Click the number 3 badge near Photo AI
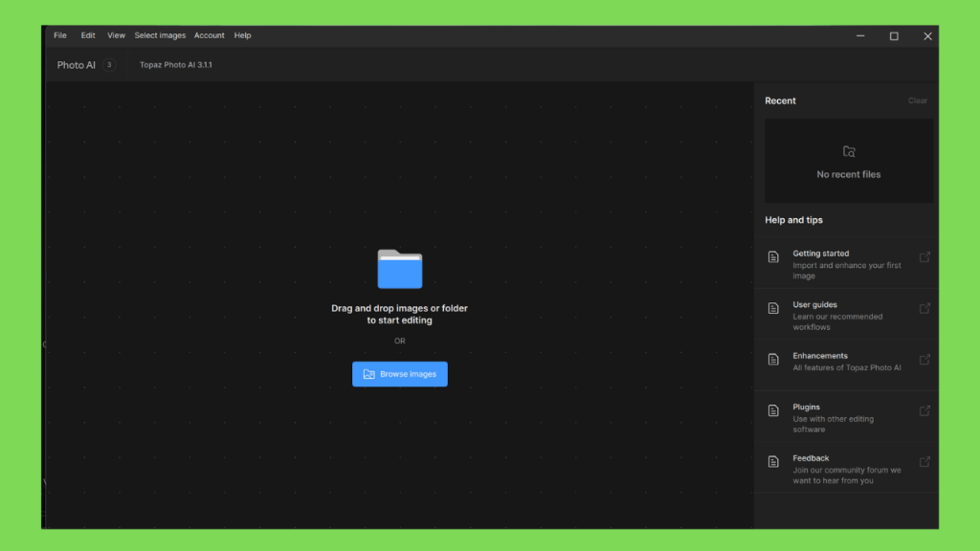The height and width of the screenshot is (551, 980). (x=109, y=65)
